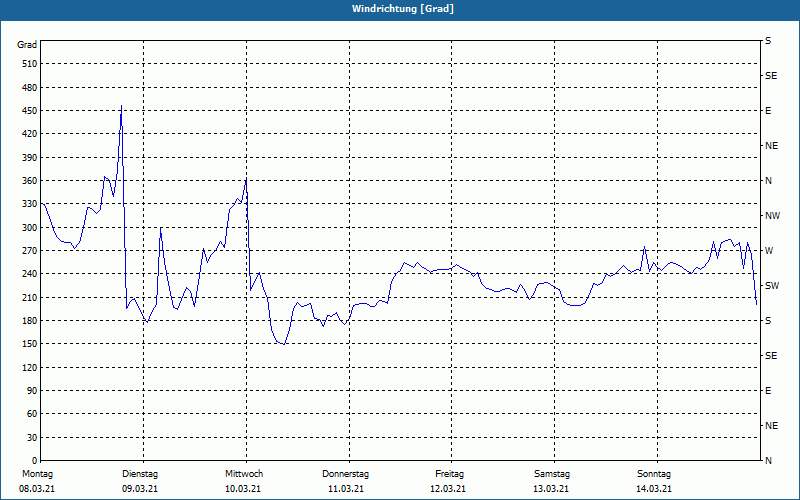Click the 210 degree axis label
Screen dimensions: 800x500
click(x=29, y=297)
